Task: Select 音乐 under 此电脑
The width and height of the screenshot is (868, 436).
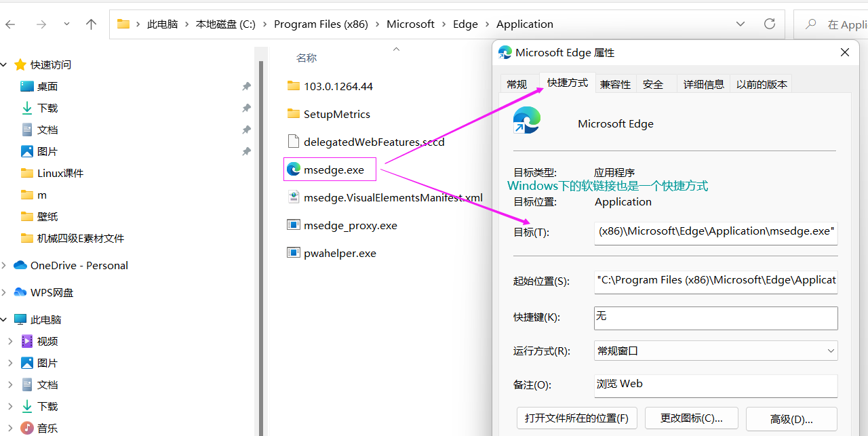Action: click(47, 428)
